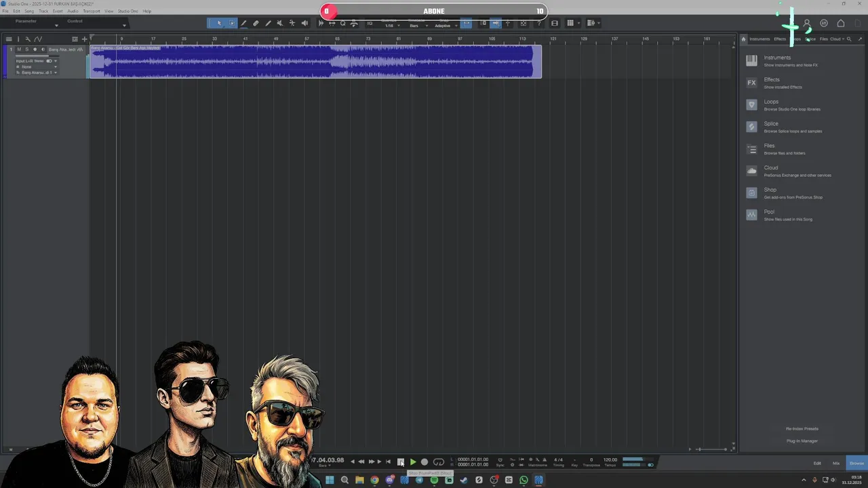The width and height of the screenshot is (868, 488).
Task: Open the Pool icon in Browser home
Action: pos(751,215)
